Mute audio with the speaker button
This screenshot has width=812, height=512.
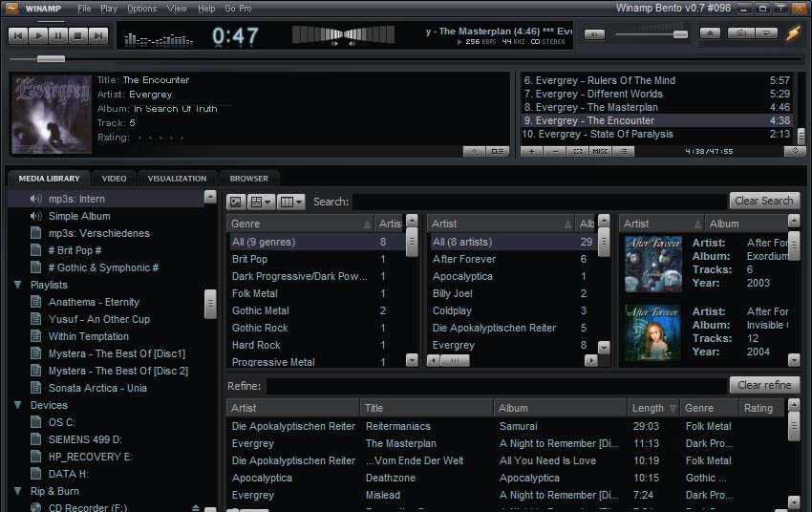594,34
